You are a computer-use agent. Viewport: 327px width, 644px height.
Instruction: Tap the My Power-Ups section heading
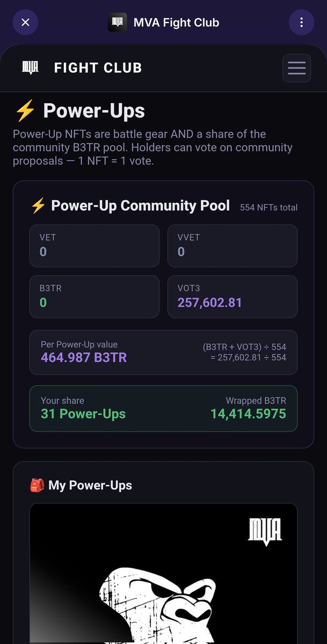(90, 485)
